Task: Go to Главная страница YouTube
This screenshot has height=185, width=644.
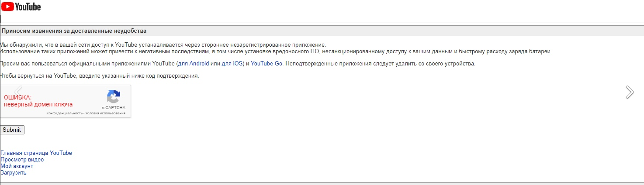Action: click(36, 153)
